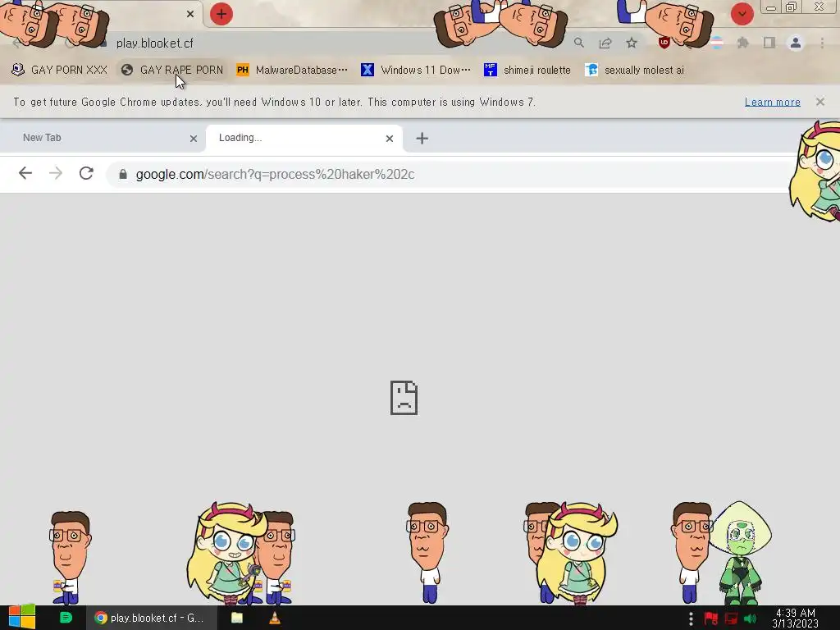Close the play.blooket.cf outer tab
This screenshot has width=840, height=630.
tap(190, 14)
